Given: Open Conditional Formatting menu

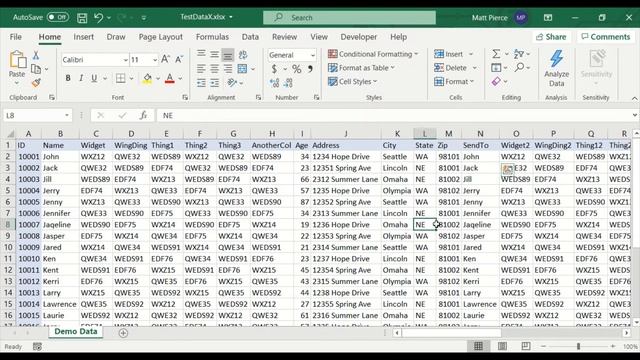Looking at the screenshot, I should click(x=373, y=54).
